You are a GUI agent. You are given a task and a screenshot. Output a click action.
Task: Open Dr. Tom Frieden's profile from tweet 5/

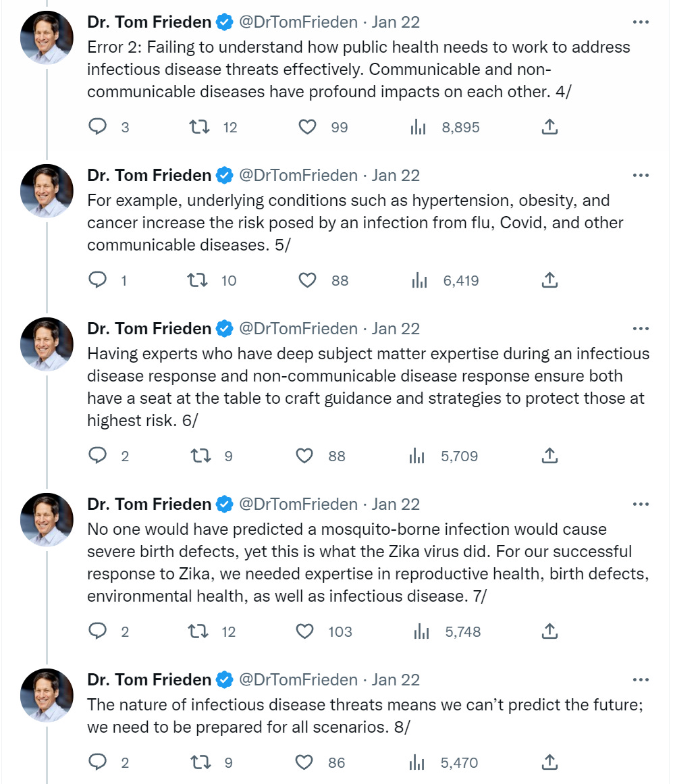tap(149, 176)
